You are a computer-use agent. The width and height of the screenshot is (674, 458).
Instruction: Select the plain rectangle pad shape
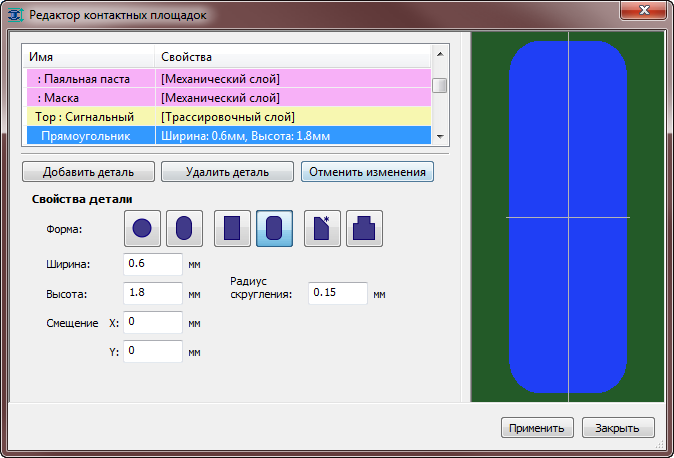pyautogui.click(x=232, y=228)
